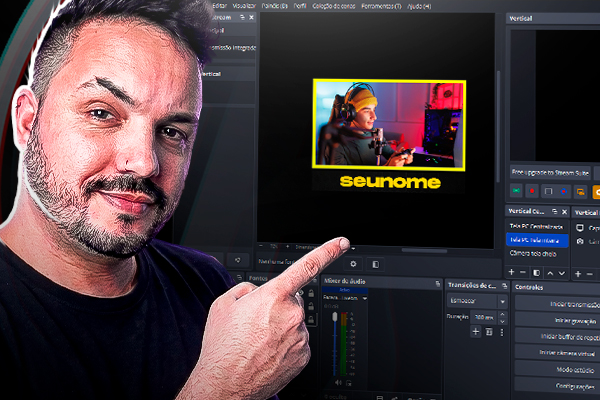Open the Ferramentas menu
This screenshot has width=600, height=400.
381,6
